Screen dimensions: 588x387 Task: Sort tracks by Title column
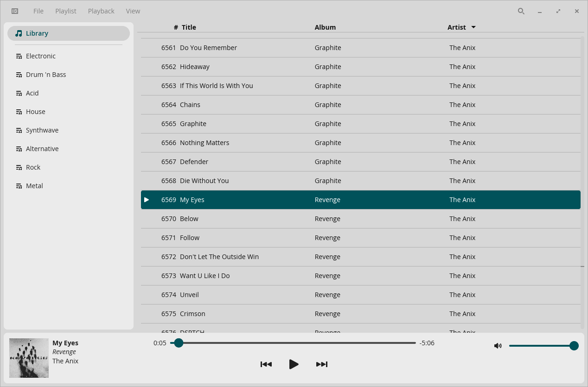189,27
